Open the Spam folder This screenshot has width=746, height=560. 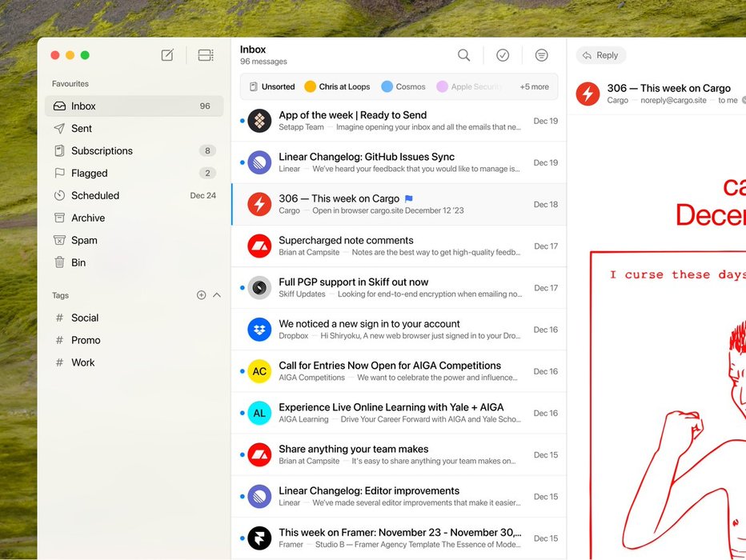click(x=134, y=240)
